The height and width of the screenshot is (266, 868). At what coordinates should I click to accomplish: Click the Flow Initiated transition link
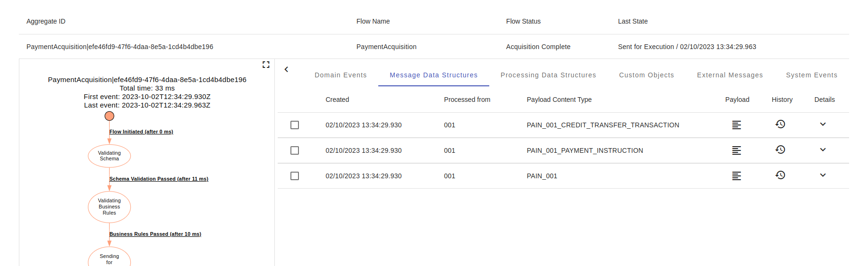[141, 132]
